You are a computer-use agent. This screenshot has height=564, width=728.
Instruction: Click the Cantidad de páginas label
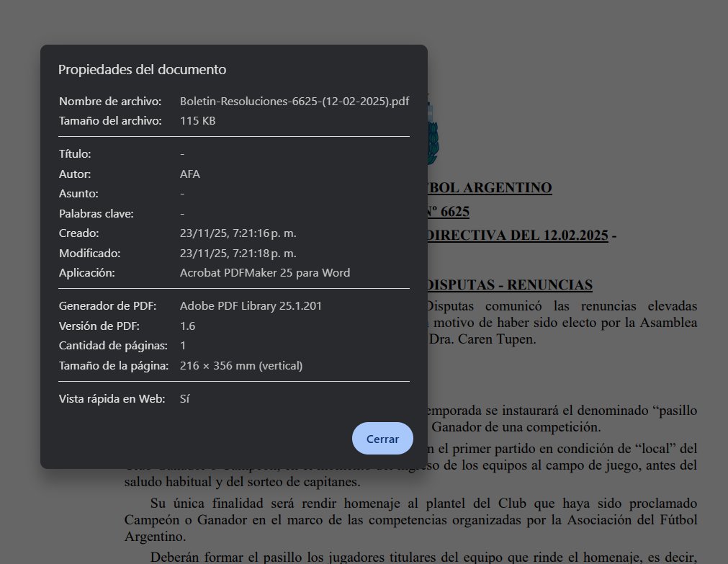point(113,346)
